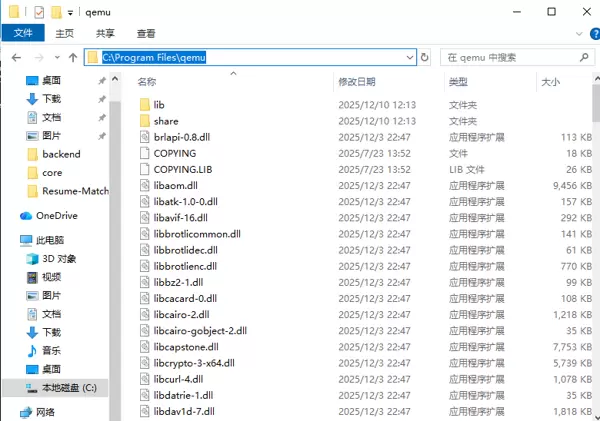This screenshot has width=600, height=421.
Task: Open the 音乐 folder in sidebar
Action: (x=51, y=350)
